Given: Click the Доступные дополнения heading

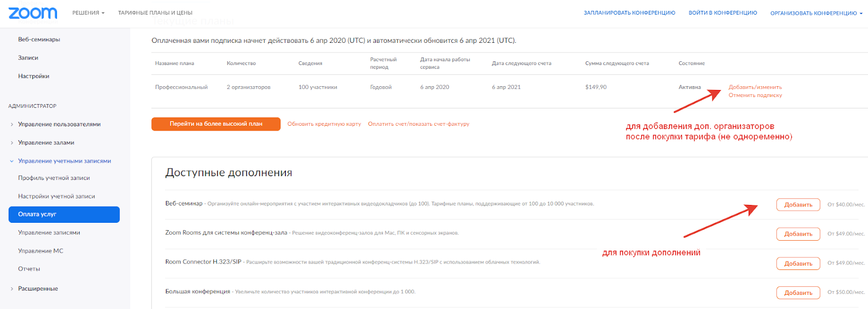Looking at the screenshot, I should click(228, 172).
